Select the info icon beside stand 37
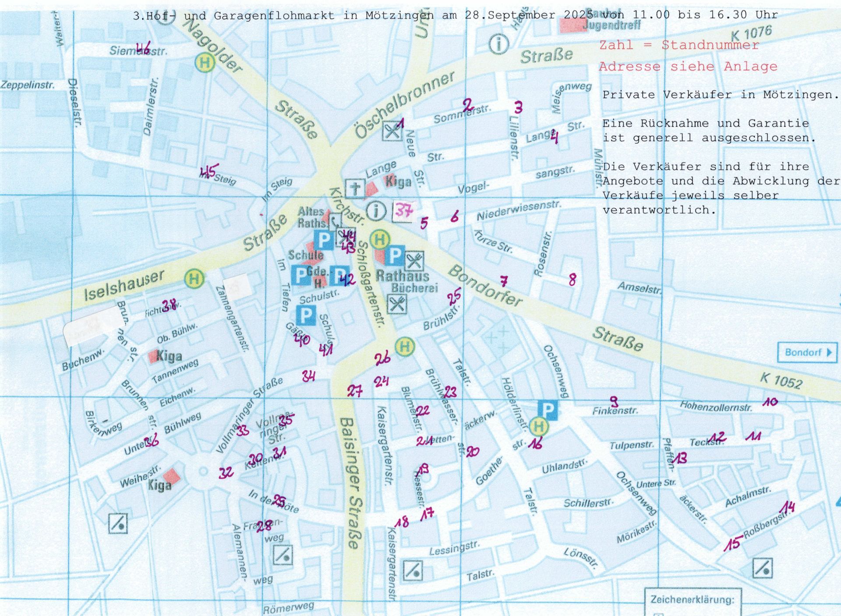 (376, 211)
